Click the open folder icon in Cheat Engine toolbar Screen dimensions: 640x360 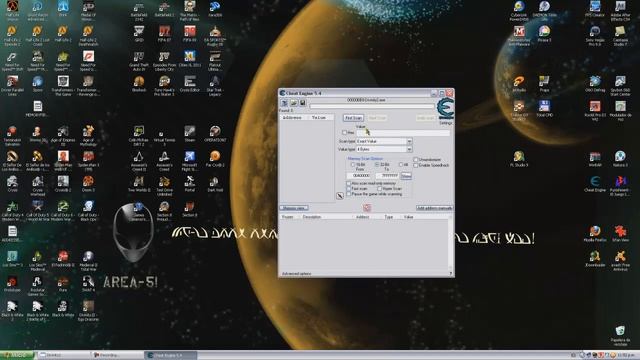tap(293, 103)
